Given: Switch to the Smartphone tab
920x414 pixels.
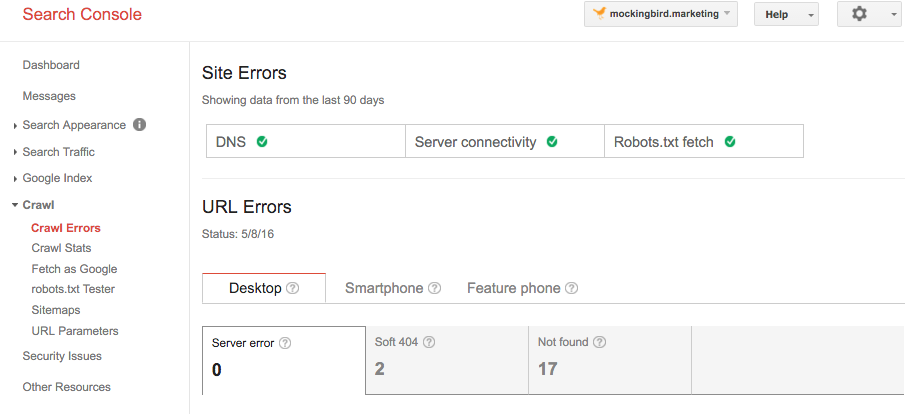Looking at the screenshot, I should tap(393, 289).
